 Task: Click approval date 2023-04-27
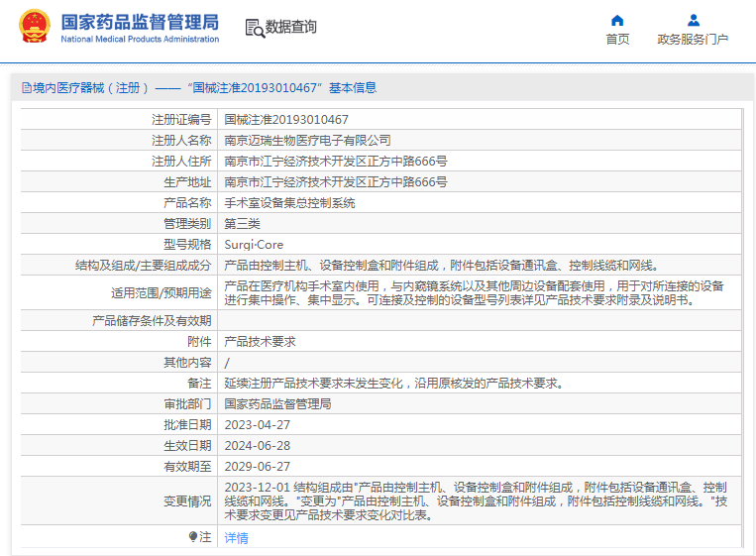pos(258,425)
